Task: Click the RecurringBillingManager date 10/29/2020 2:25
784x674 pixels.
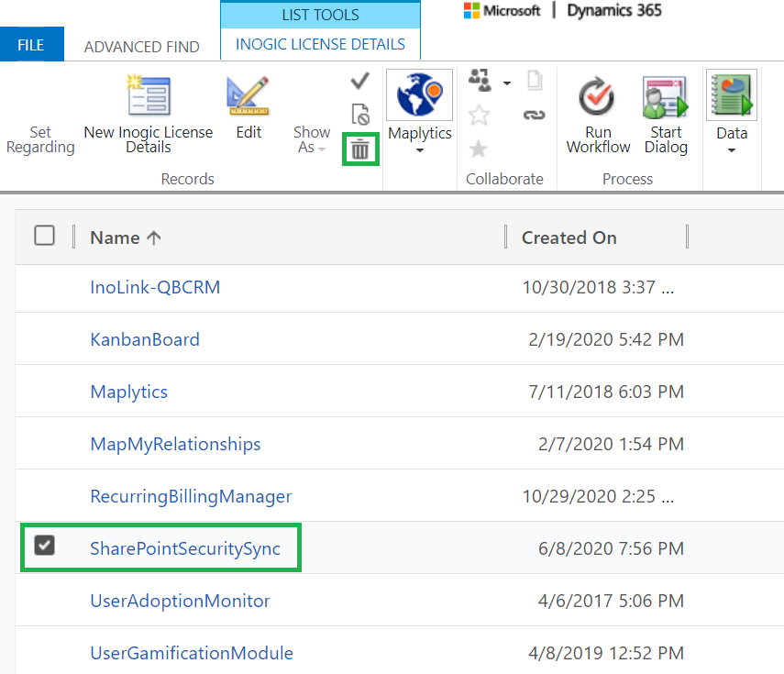Action: click(x=598, y=496)
